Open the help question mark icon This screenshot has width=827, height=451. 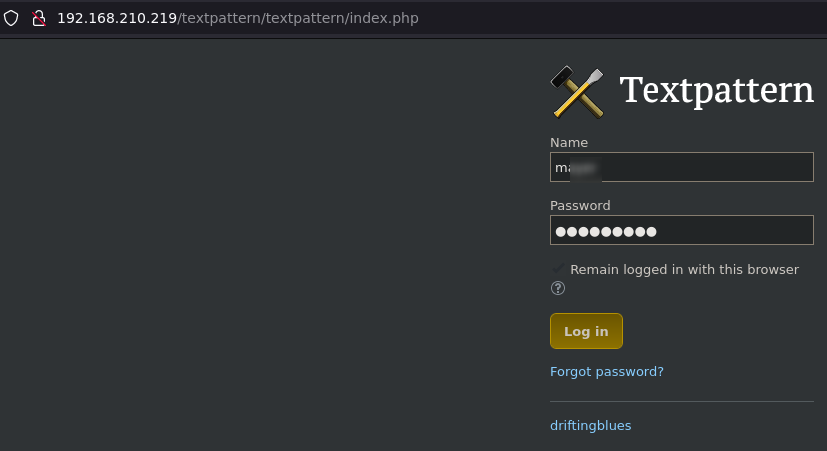point(558,288)
